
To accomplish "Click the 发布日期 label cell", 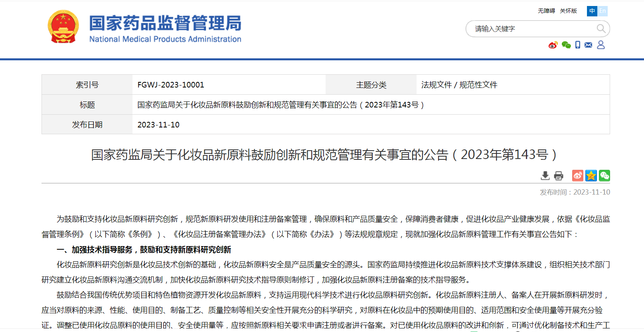I will [x=87, y=125].
